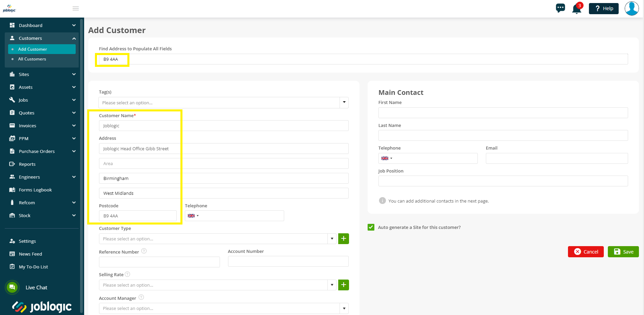Viewport: 644px width, 315px height.
Task: Click the Selling Rate help icon
Action: coord(127,274)
